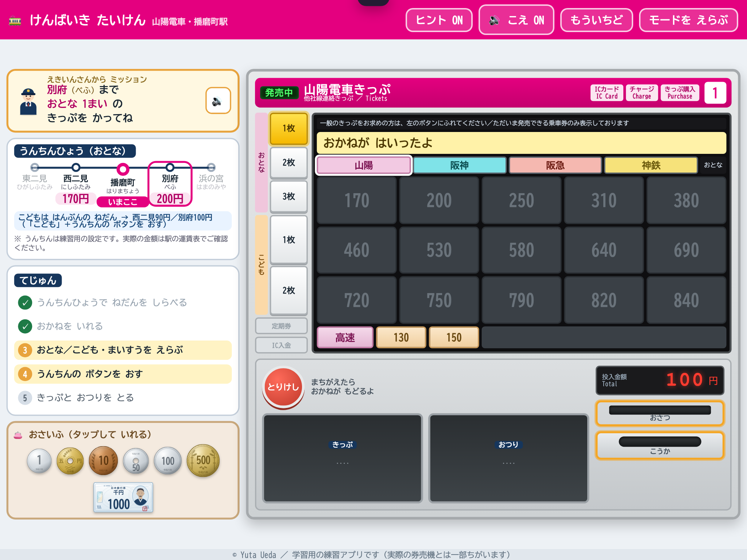Select the 790 yen fare button
The height and width of the screenshot is (560, 747).
tap(522, 300)
